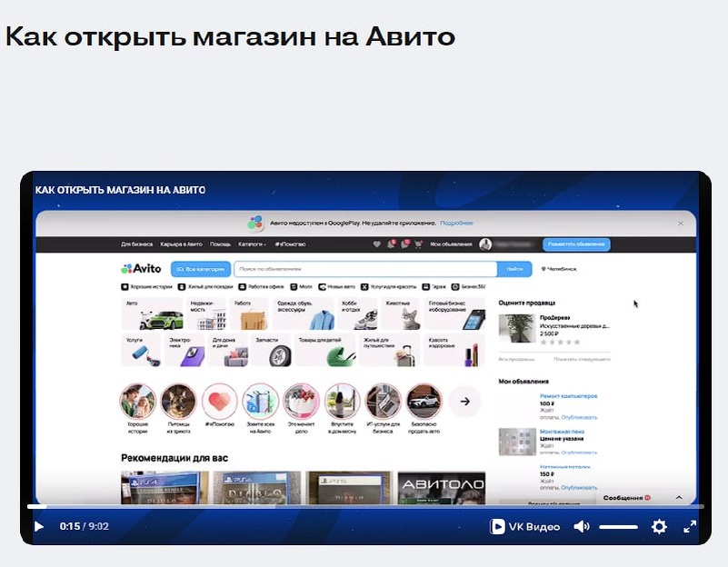Click the Avito logo in the video
Screen dimensions: 728x567
tap(141, 269)
